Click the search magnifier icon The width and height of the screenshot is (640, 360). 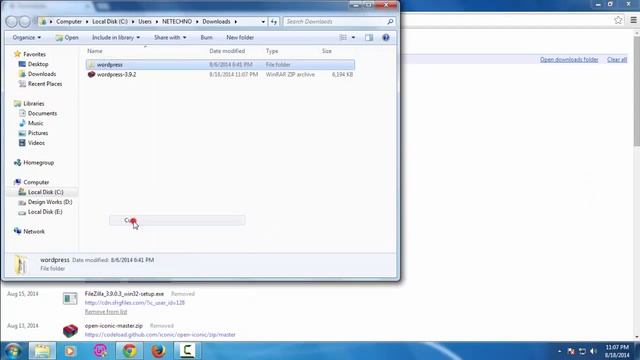pos(390,22)
